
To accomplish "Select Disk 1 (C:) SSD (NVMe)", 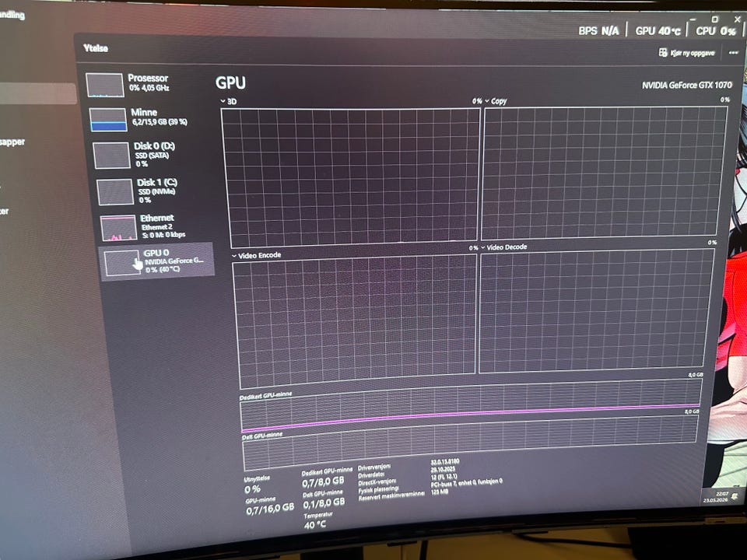I will 152,191.
